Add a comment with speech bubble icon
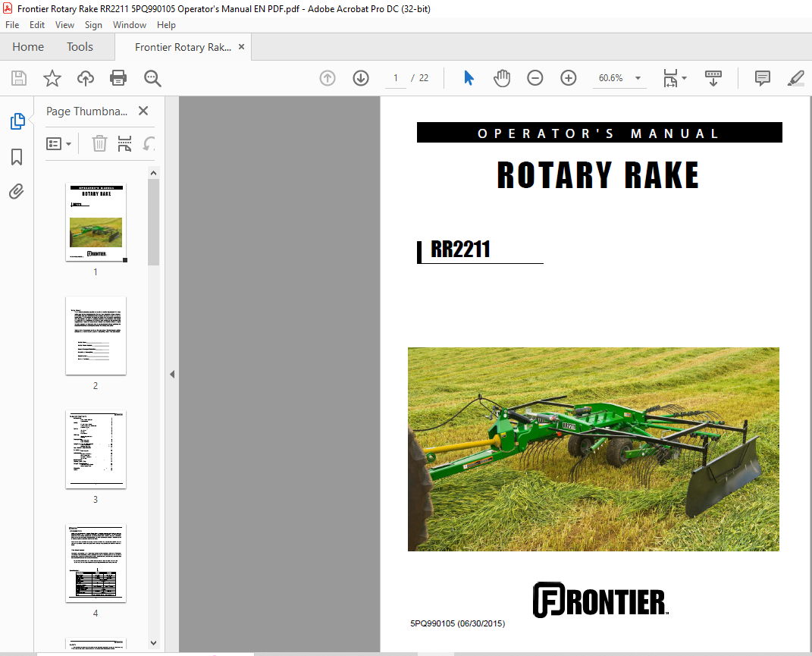Screen dimensions: 812x656 (x=762, y=78)
